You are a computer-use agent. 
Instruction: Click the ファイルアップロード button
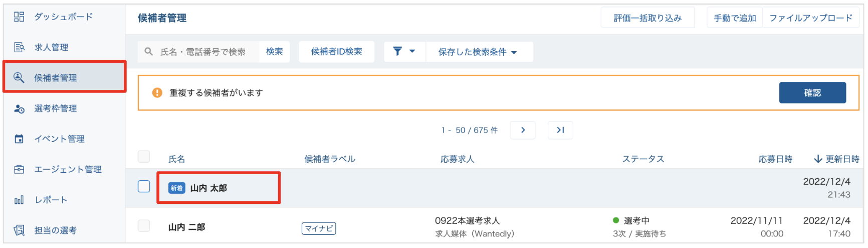point(810,18)
